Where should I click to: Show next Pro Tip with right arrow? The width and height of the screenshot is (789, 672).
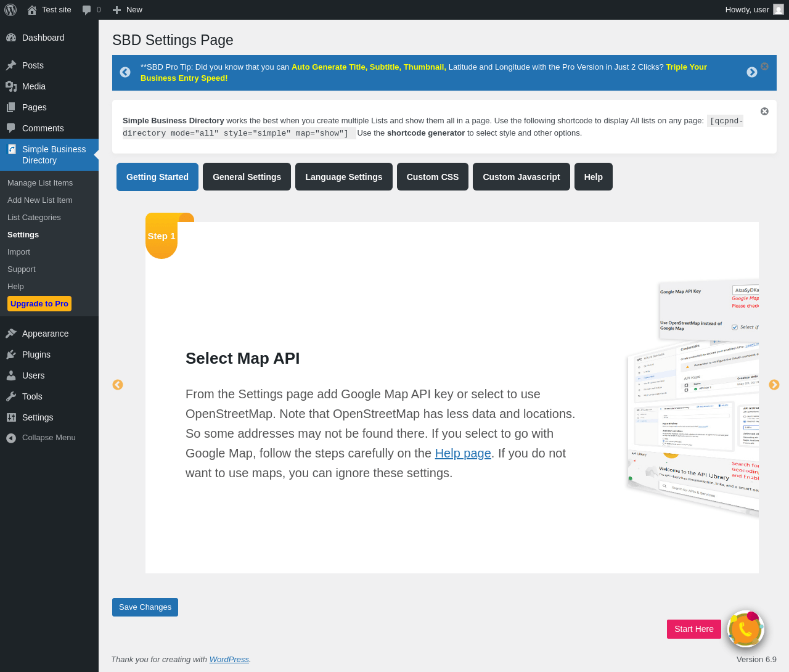tap(752, 72)
